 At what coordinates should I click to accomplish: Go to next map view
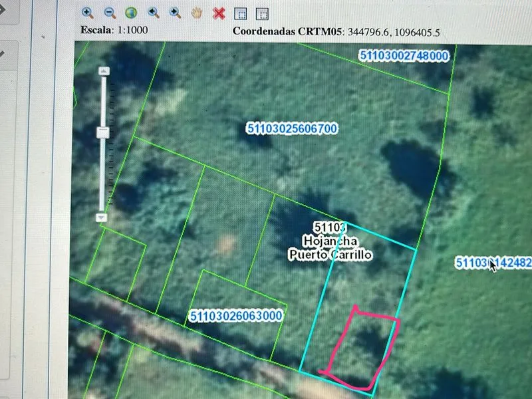[x=175, y=13]
